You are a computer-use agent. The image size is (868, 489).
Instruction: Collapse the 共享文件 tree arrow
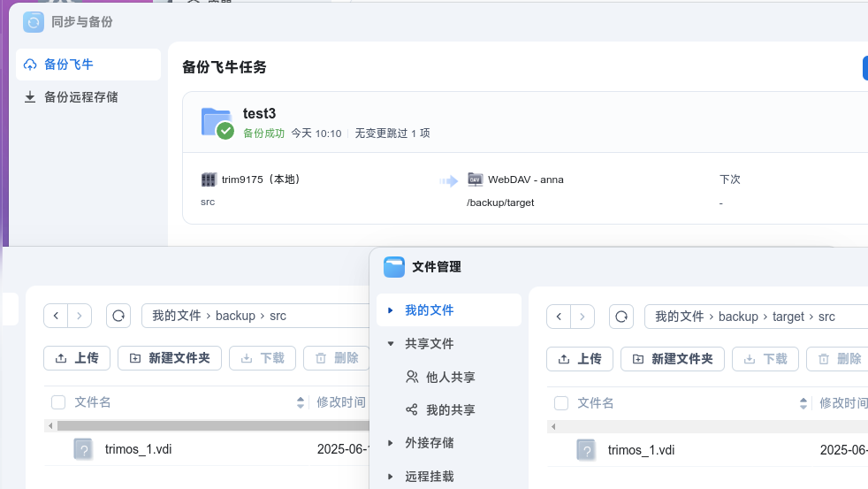(391, 343)
